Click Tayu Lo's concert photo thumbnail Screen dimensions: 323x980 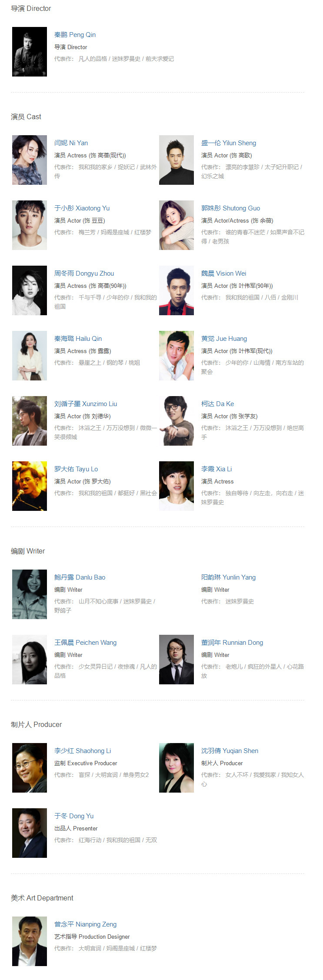pos(30,486)
